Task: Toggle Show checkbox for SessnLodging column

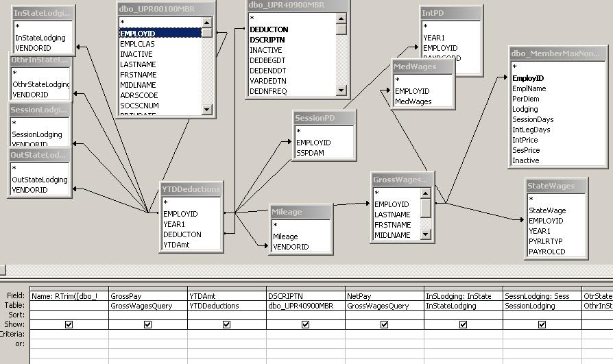Action: [542, 324]
